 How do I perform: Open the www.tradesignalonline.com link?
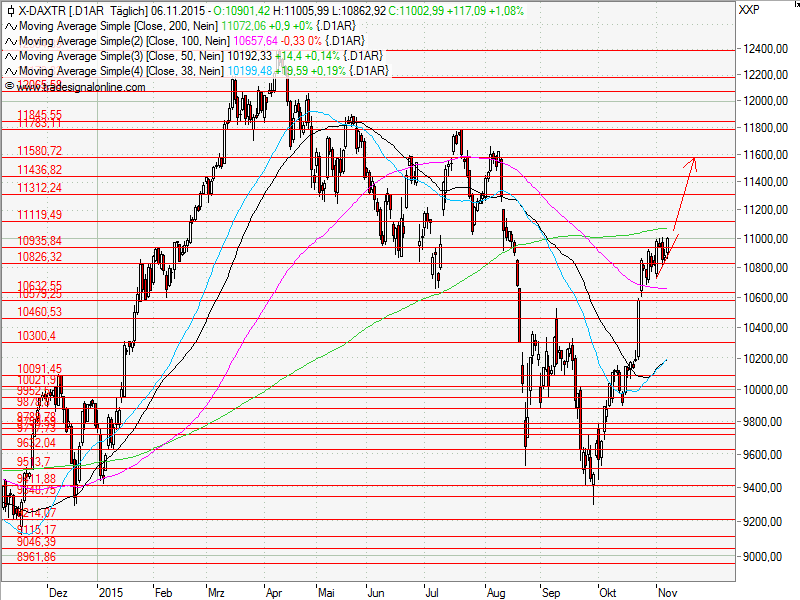click(x=80, y=87)
